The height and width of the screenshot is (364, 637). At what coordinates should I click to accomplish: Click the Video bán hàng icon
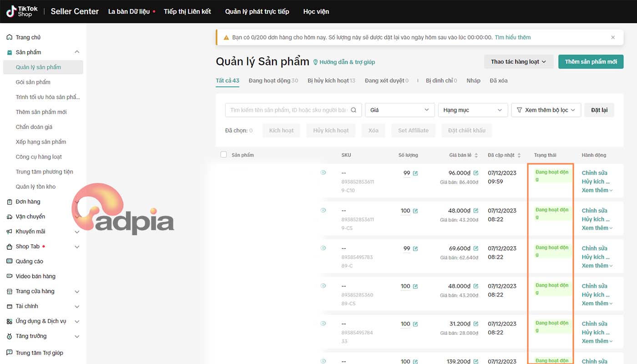pyautogui.click(x=10, y=276)
